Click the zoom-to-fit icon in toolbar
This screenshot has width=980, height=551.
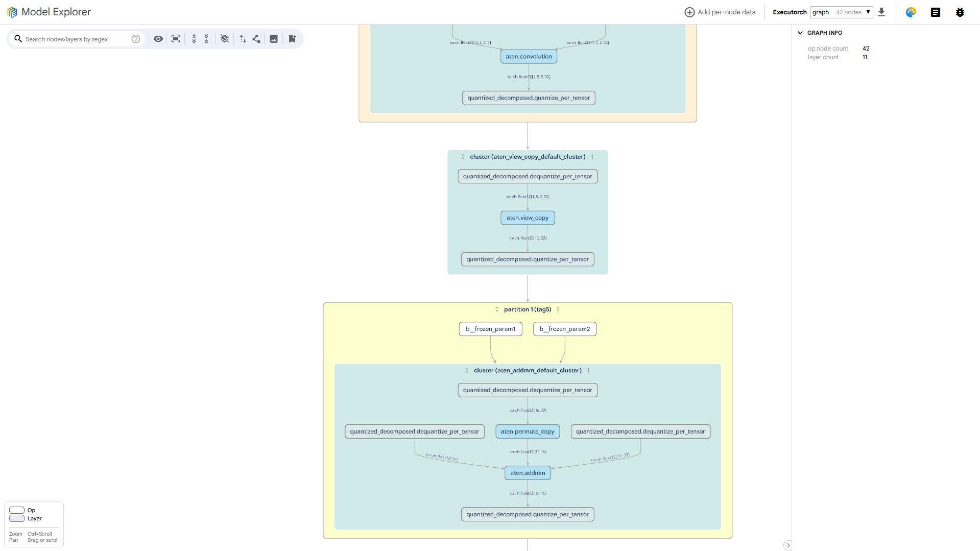[176, 39]
